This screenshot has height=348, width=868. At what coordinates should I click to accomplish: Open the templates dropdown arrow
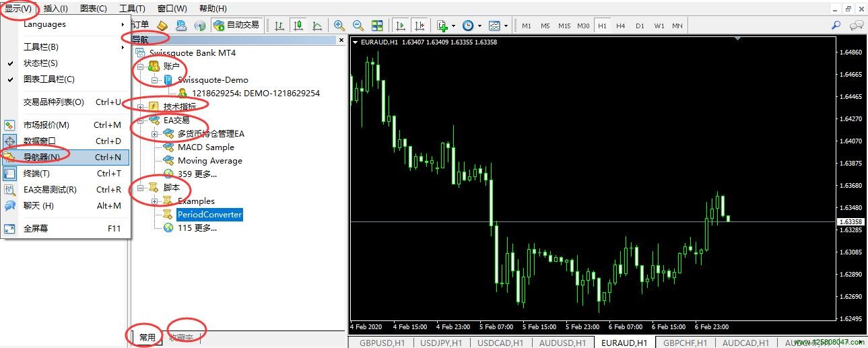coord(506,26)
